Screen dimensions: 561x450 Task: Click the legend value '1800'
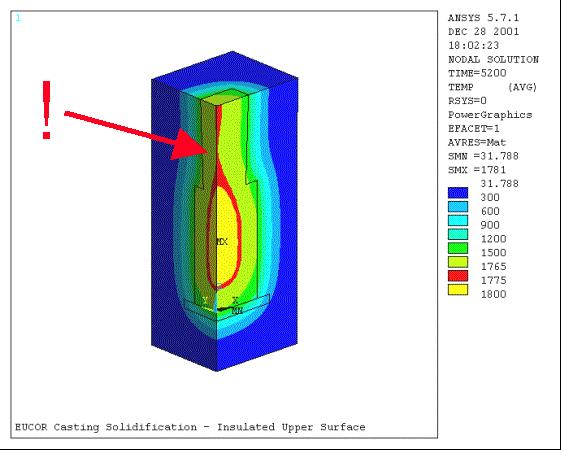493,294
